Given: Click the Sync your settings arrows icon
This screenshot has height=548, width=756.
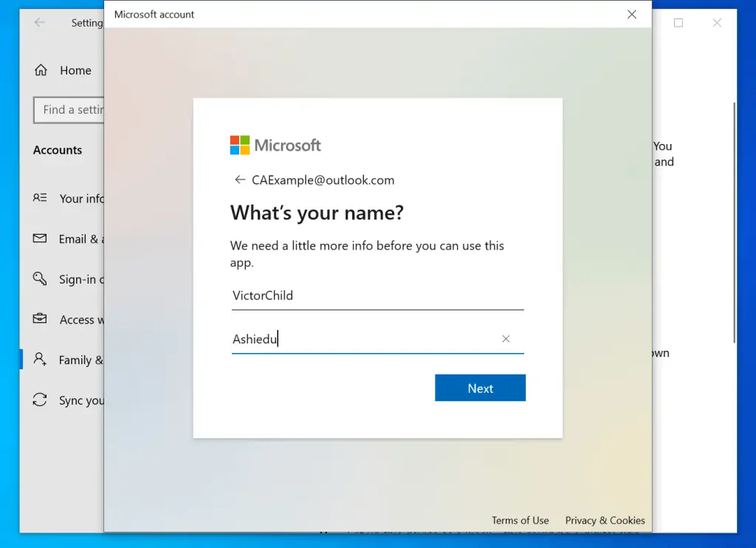Looking at the screenshot, I should pos(40,400).
